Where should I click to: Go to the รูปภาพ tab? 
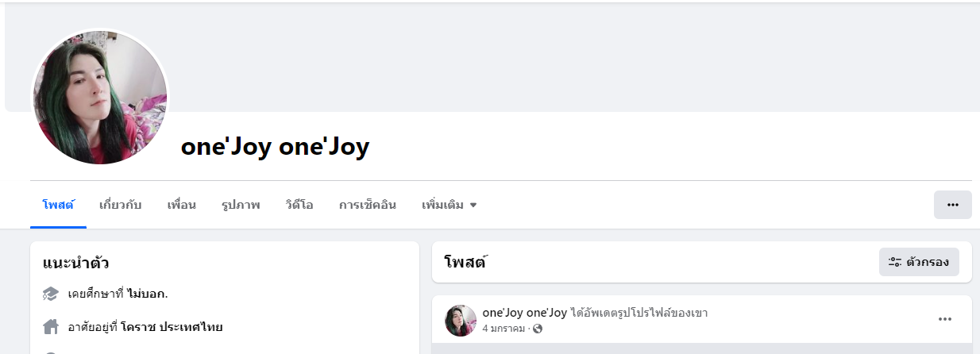point(240,205)
